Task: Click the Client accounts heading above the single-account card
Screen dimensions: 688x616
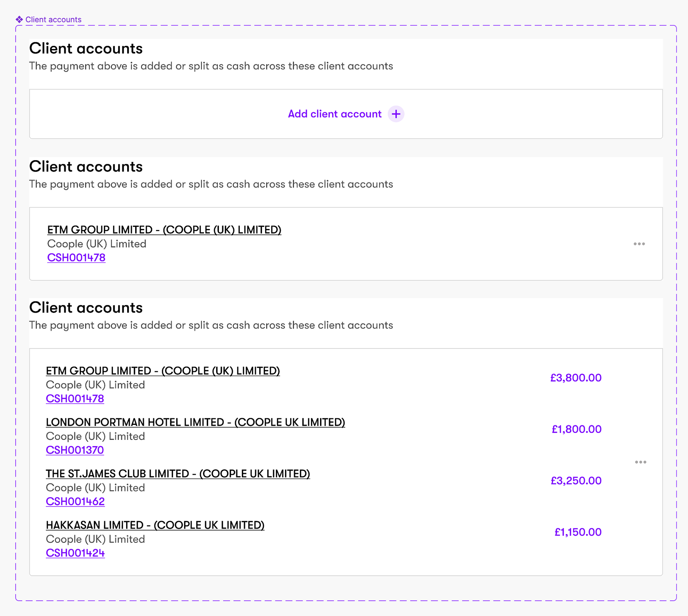Action: coord(86,167)
